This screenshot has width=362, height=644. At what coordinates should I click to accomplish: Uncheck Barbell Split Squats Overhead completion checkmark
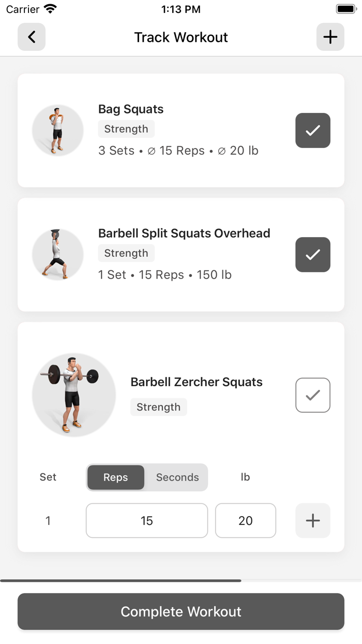click(312, 255)
